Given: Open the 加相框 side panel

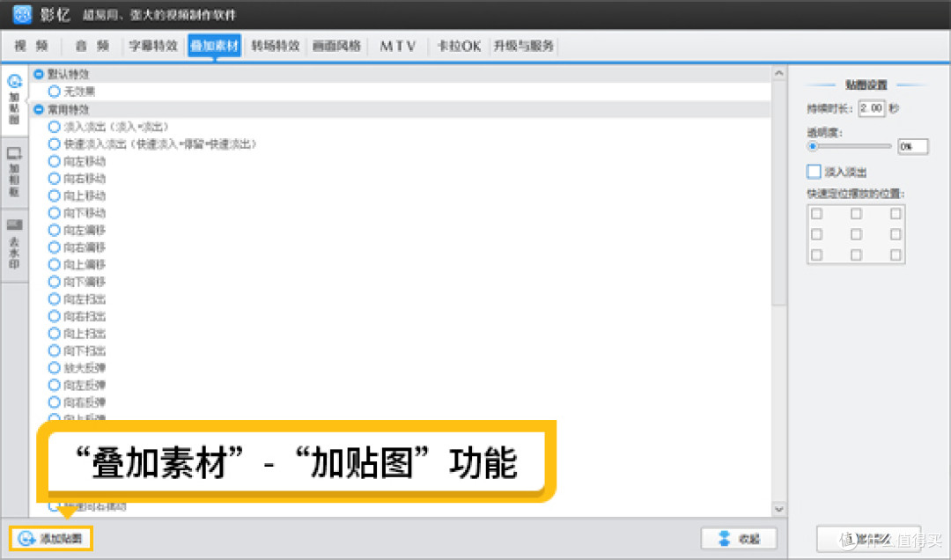Looking at the screenshot, I should coord(14,172).
